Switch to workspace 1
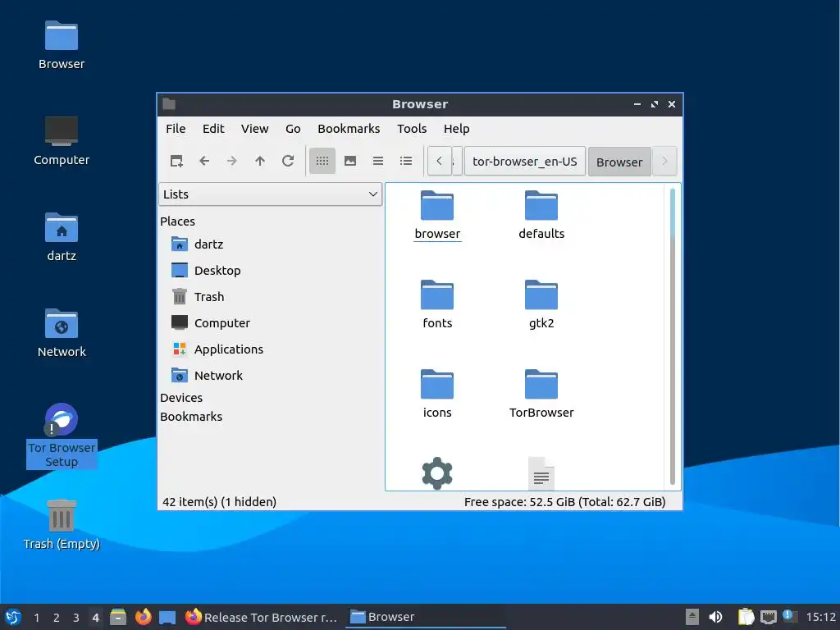Screen dimensions: 840x630 pyautogui.click(x=36, y=618)
